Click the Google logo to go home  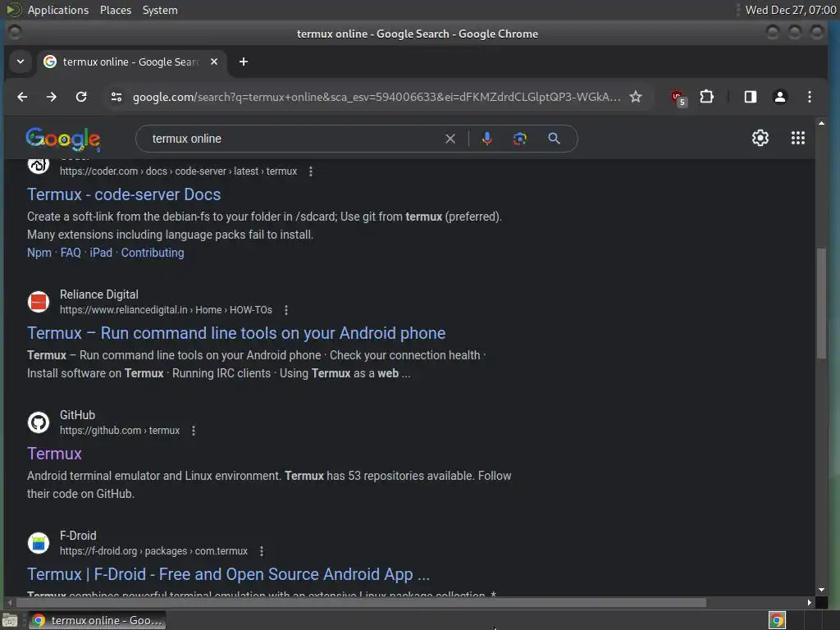(x=63, y=139)
